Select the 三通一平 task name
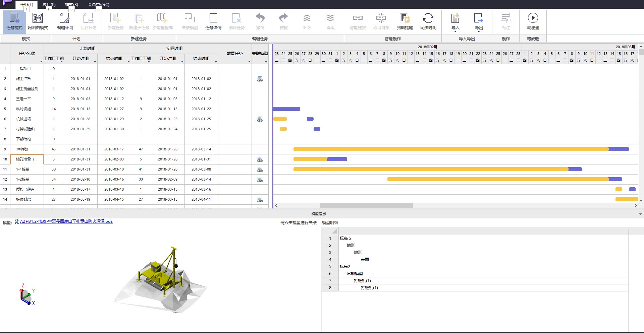The width and height of the screenshot is (644, 333). [x=23, y=99]
